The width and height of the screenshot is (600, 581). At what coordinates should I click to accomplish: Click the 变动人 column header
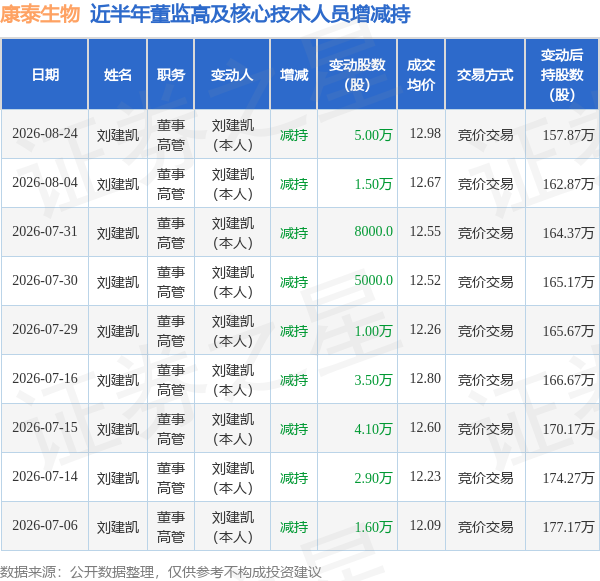232,75
